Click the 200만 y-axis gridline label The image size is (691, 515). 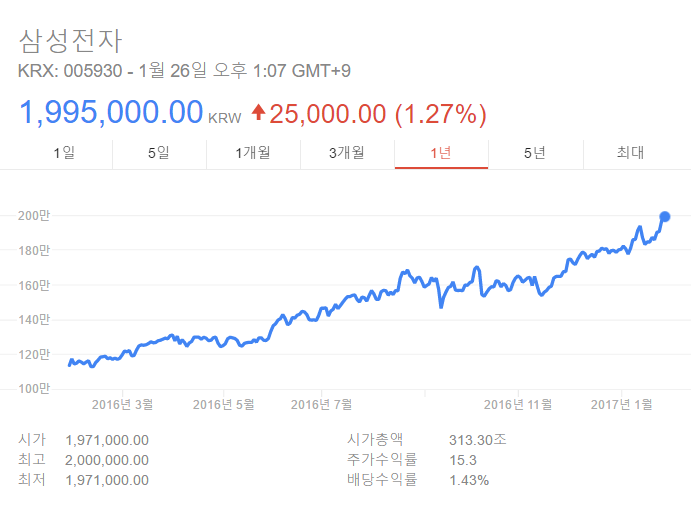tap(34, 215)
